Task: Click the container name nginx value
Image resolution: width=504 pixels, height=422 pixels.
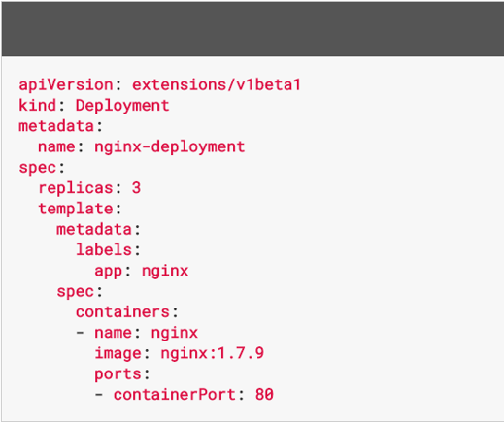Action: pyautogui.click(x=175, y=334)
